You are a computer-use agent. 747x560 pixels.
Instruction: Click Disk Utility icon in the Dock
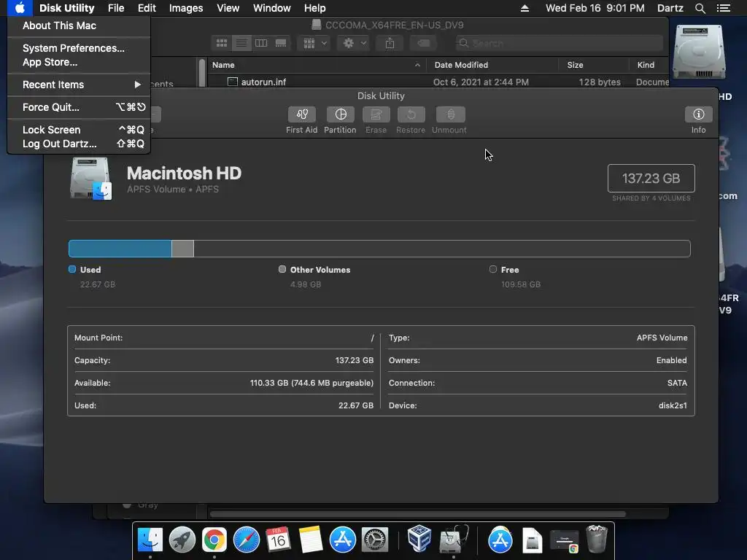click(x=453, y=539)
